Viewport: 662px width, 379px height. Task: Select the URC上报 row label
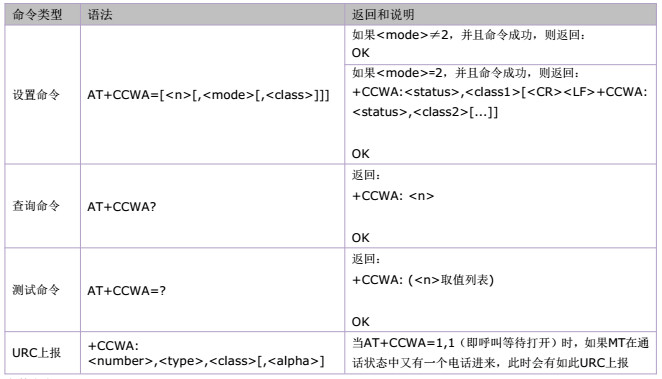point(37,353)
